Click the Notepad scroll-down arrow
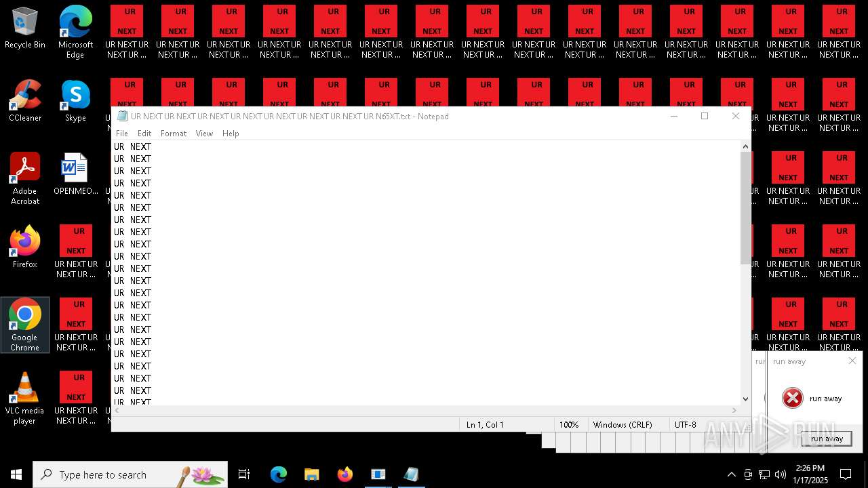The image size is (868, 488). pyautogui.click(x=745, y=399)
